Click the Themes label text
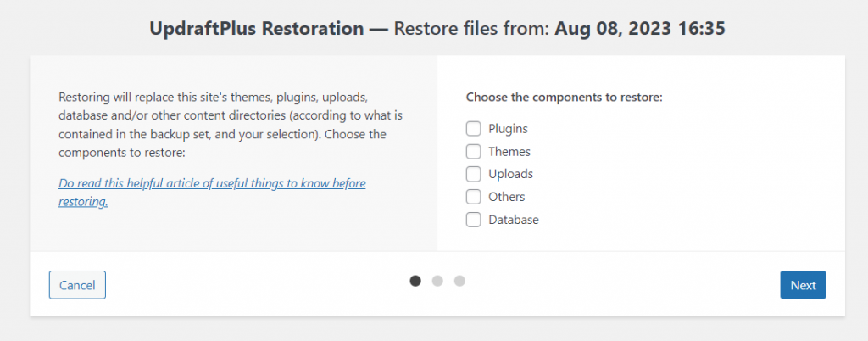868x341 pixels. 509,152
